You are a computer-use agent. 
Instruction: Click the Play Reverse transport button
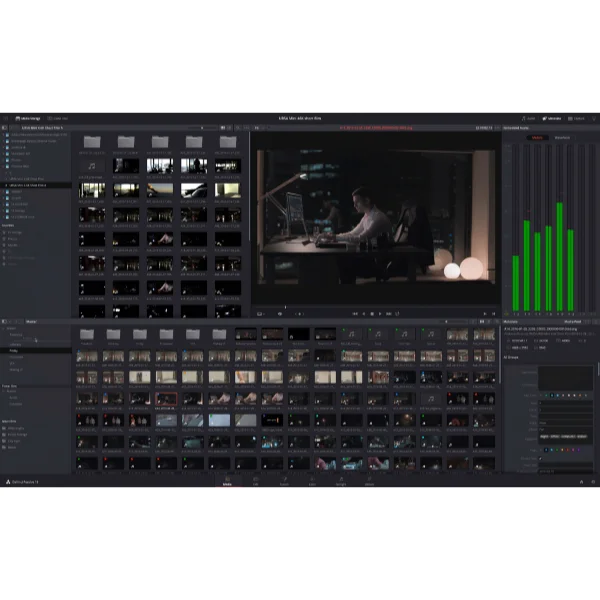[x=362, y=313]
